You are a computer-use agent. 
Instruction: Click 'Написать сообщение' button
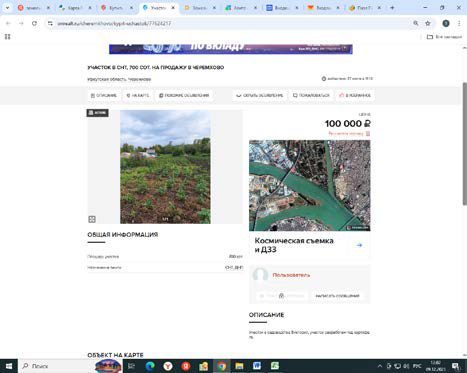tap(337, 296)
